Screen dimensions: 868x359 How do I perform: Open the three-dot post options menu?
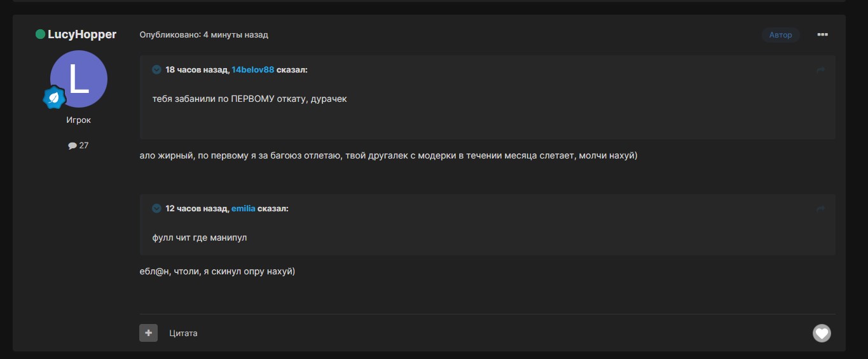pos(822,34)
